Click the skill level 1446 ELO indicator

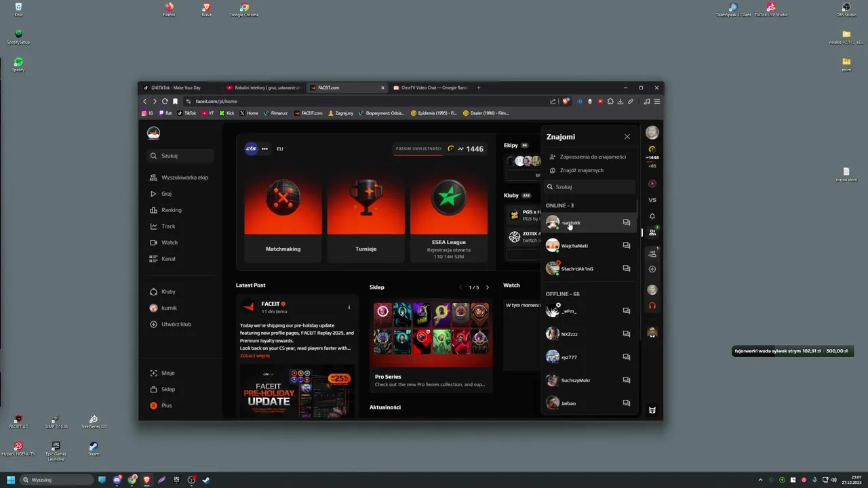466,148
